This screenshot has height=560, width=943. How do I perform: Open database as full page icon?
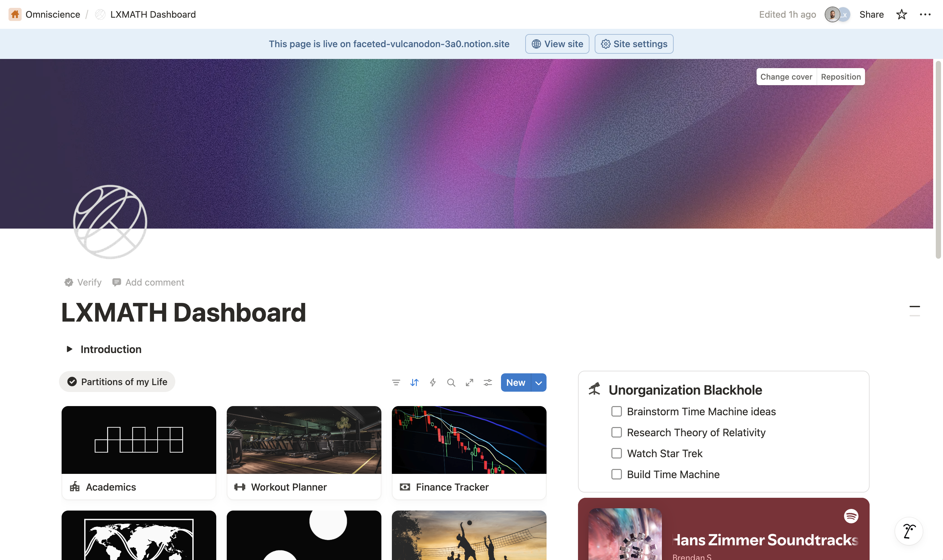(469, 383)
